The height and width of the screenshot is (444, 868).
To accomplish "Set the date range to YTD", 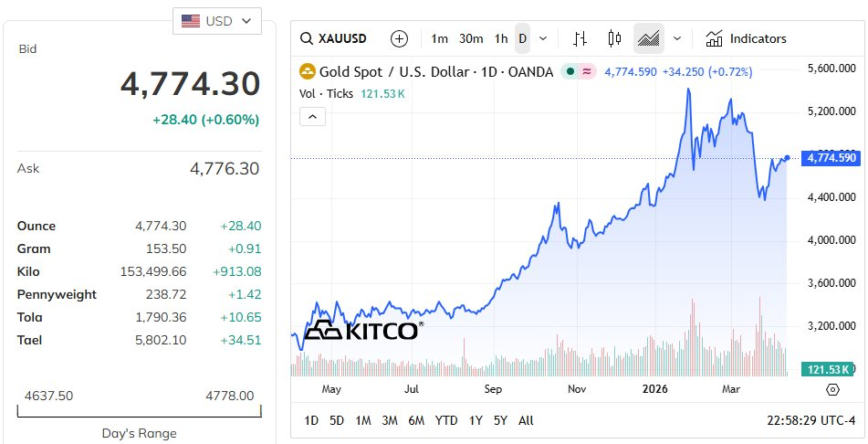I will click(446, 420).
